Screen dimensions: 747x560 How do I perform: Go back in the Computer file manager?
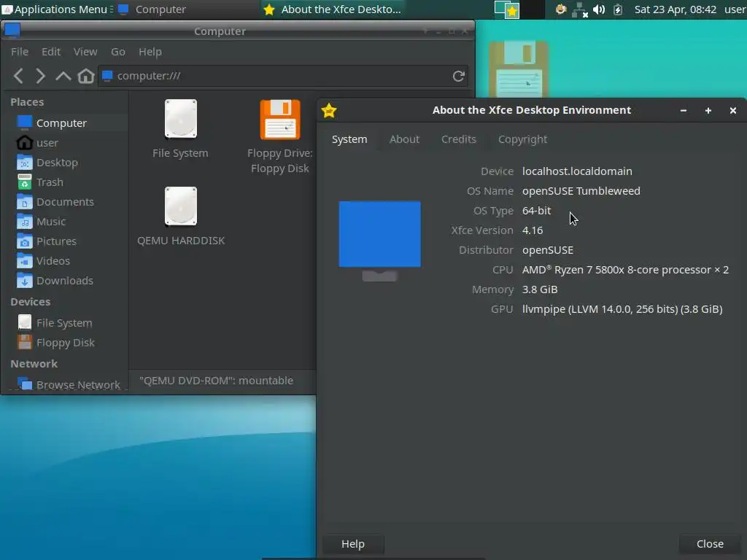(18, 76)
